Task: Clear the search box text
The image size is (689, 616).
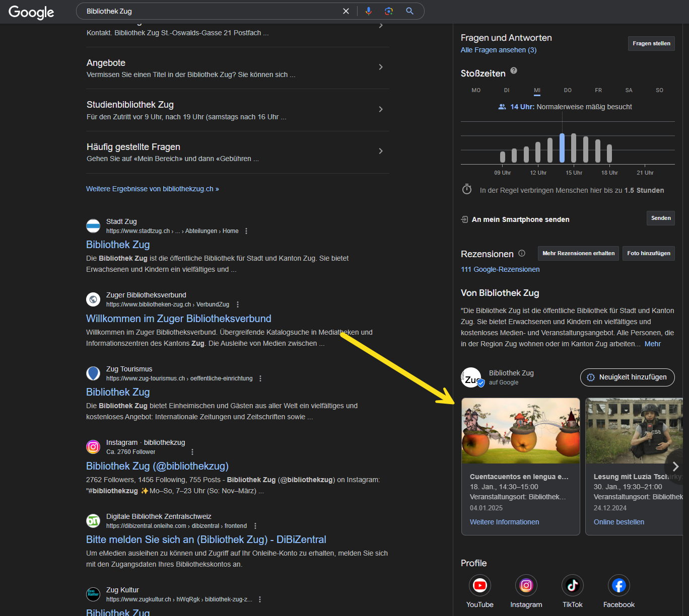Action: tap(346, 11)
